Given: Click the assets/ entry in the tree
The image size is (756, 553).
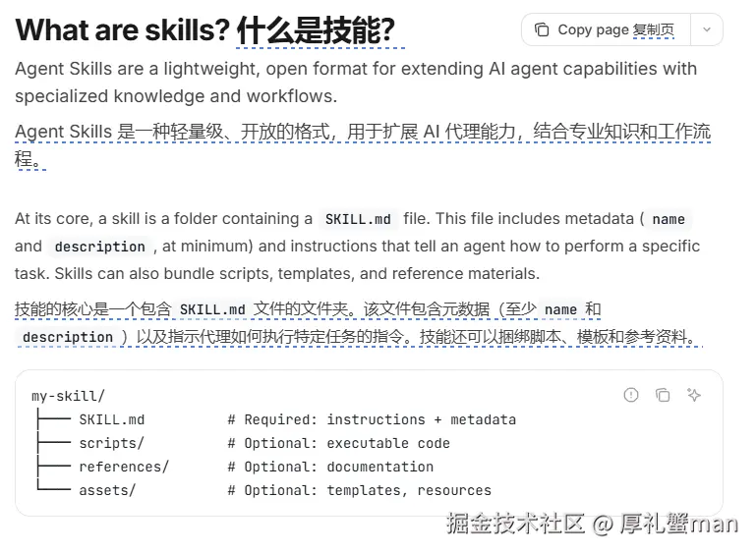Looking at the screenshot, I should click(107, 490).
